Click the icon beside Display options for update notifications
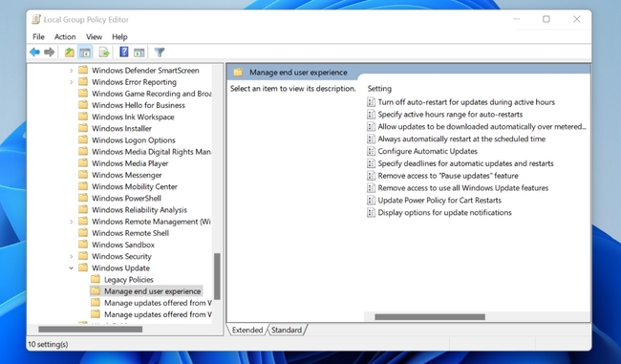621x364 pixels. point(371,212)
